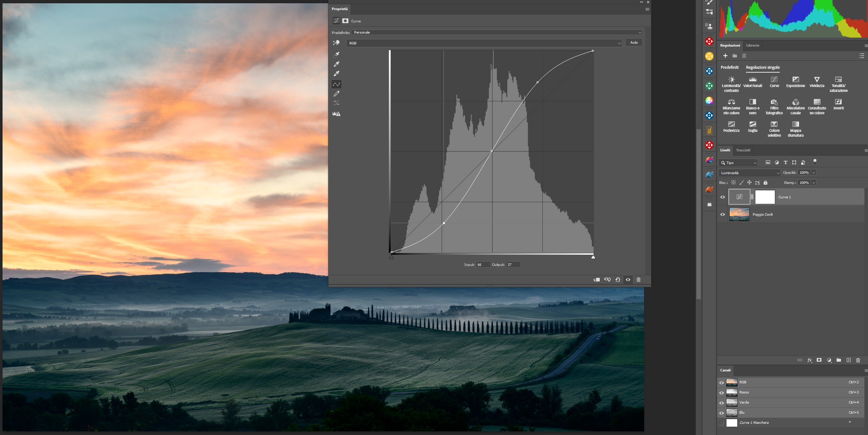Toggle visibility of RGB channel

[x=721, y=383]
